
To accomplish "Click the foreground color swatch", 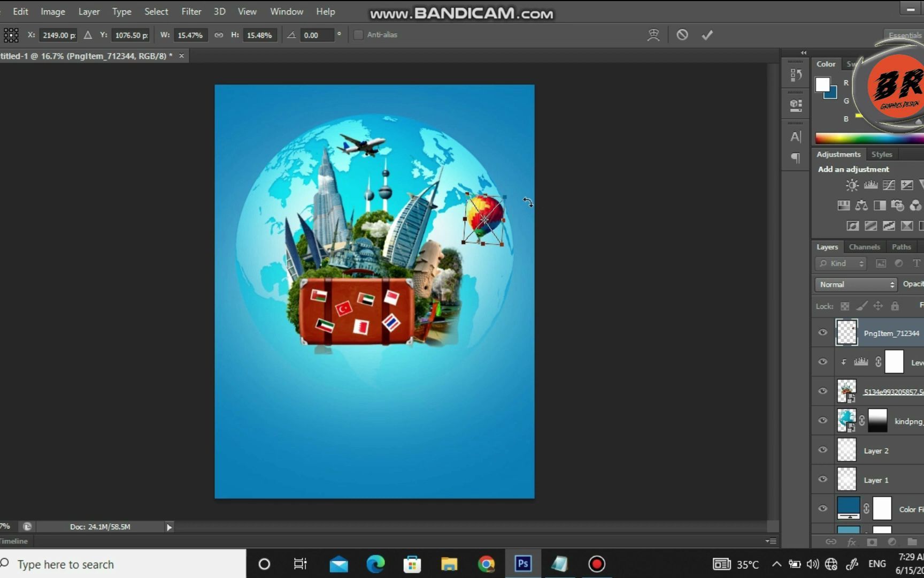I will click(822, 85).
